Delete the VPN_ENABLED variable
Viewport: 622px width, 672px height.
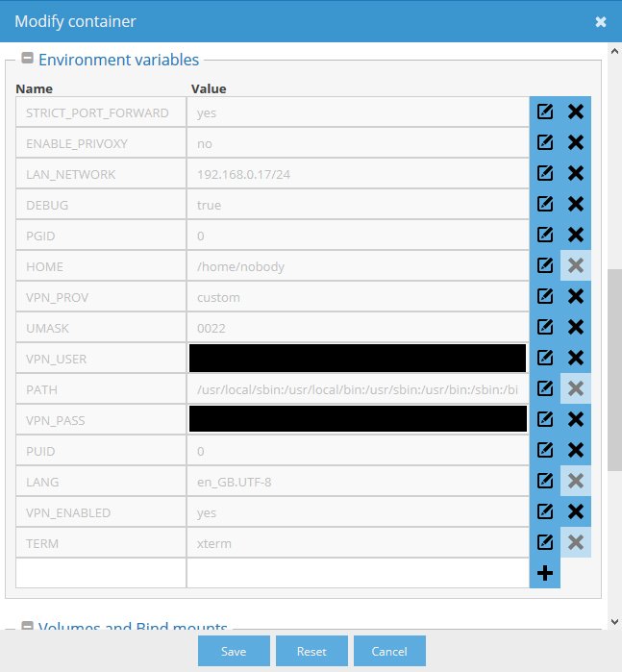576,511
